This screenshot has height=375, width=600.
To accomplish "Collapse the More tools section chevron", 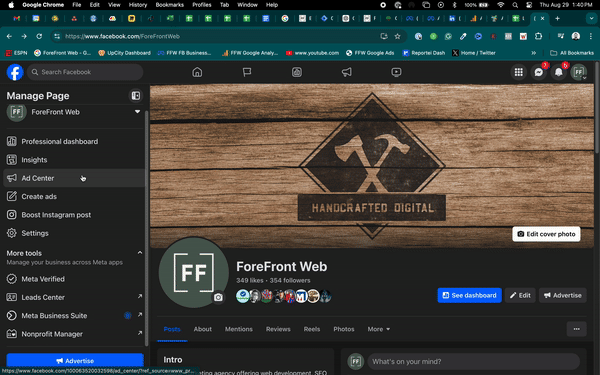I will pyautogui.click(x=140, y=253).
